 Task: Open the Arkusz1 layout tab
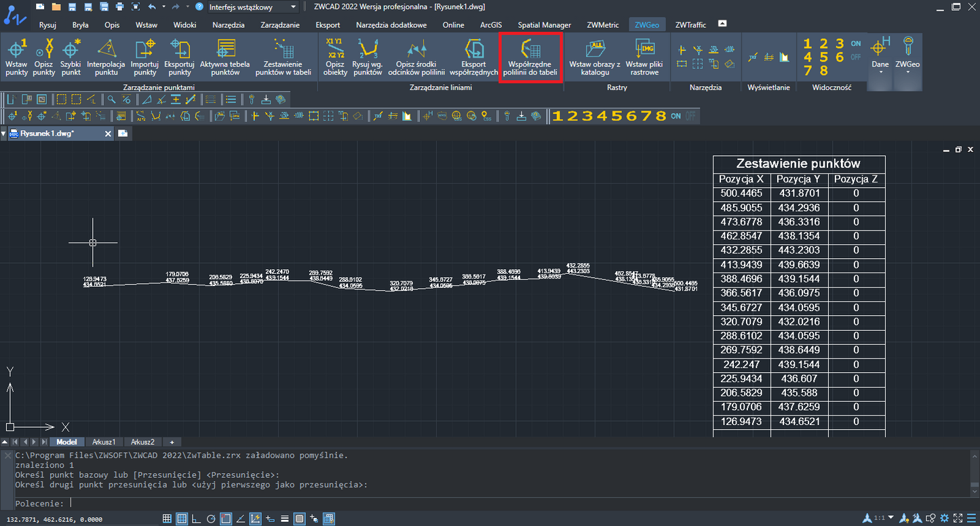tap(104, 442)
